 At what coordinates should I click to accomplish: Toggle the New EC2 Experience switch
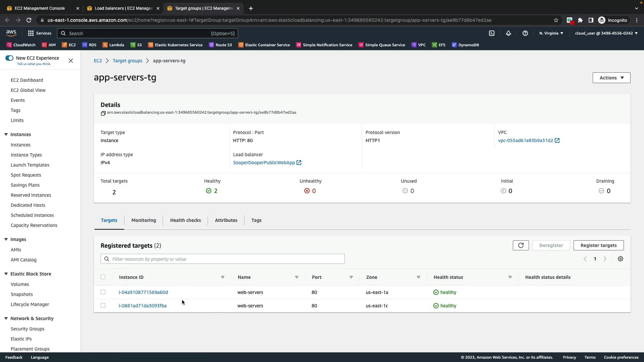click(x=9, y=58)
